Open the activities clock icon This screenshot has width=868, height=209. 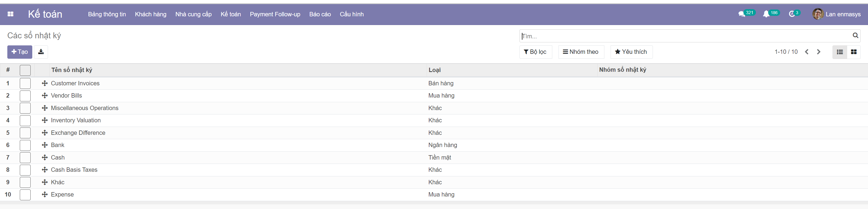tap(792, 14)
